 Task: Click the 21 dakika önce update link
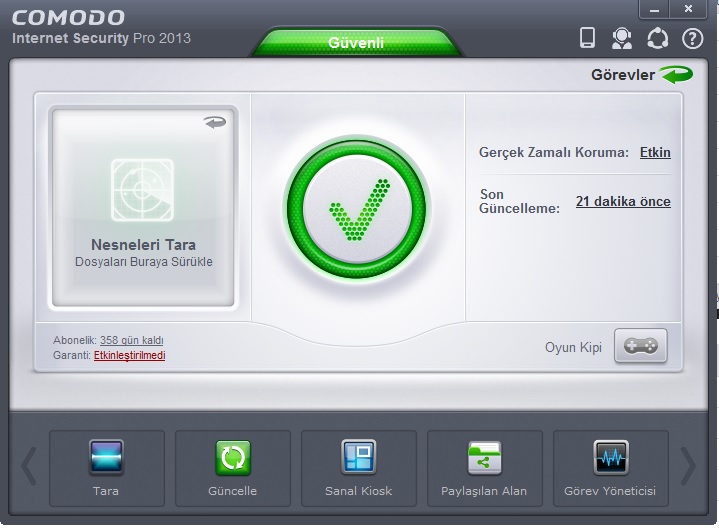coord(623,201)
